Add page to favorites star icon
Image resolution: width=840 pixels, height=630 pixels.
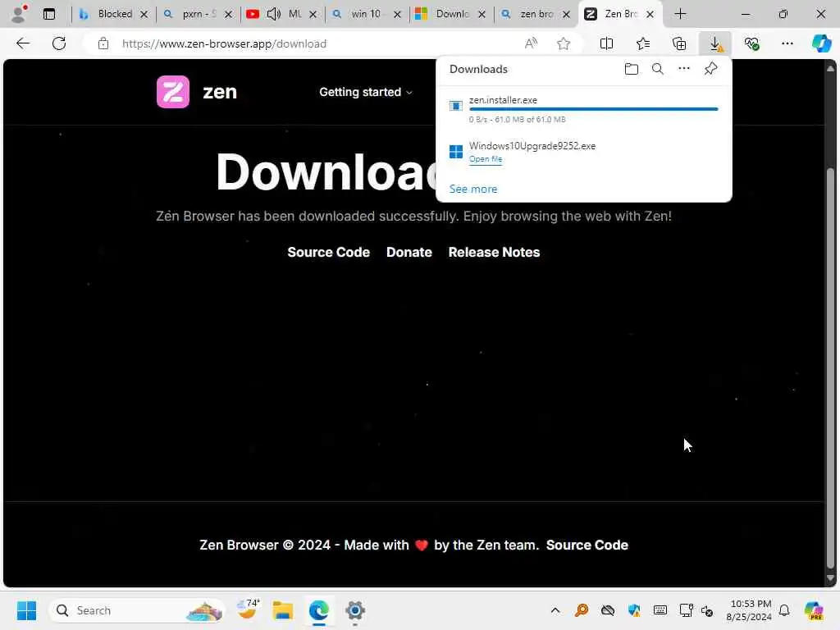tap(563, 43)
